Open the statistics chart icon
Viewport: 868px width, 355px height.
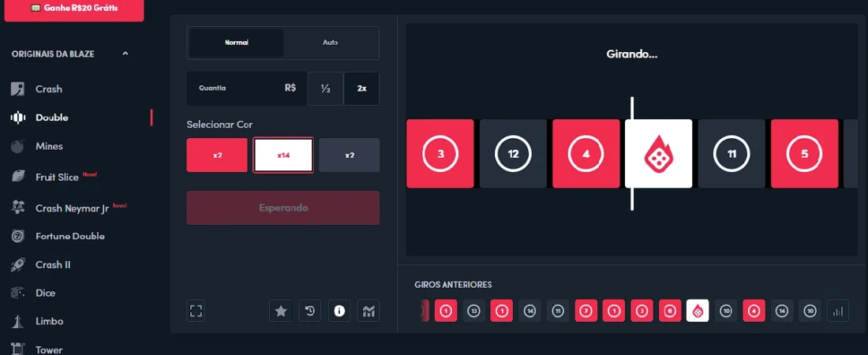tap(369, 311)
